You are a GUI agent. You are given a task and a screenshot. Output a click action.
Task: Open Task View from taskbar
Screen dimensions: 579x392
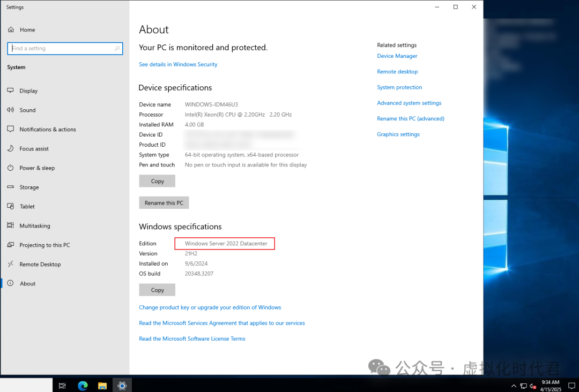62,386
